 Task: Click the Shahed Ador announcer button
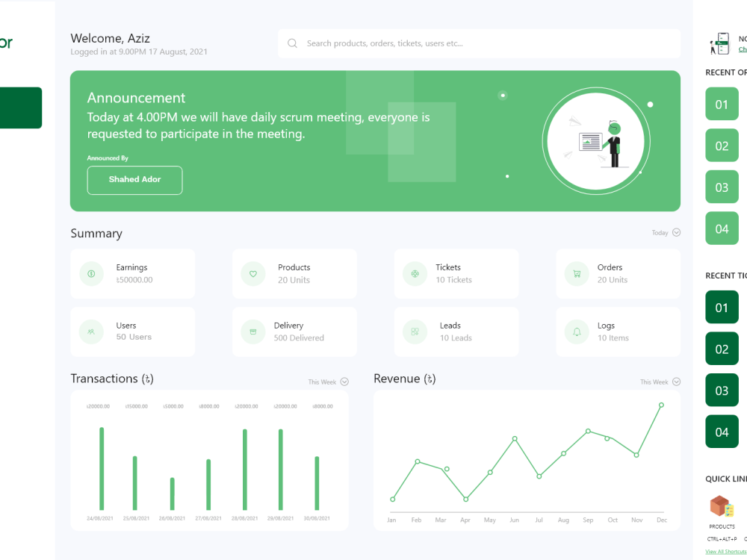click(x=134, y=180)
